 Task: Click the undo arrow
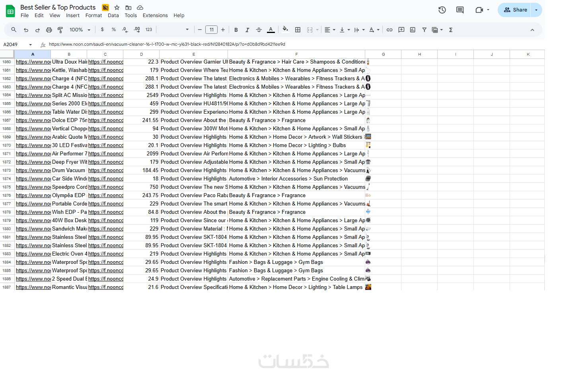(x=26, y=30)
